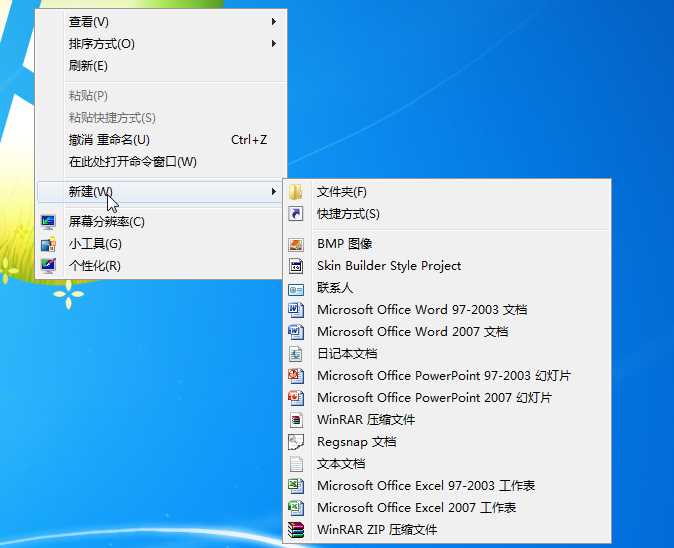Select Microsoft Office Word 97-2003 文档

coord(447,309)
